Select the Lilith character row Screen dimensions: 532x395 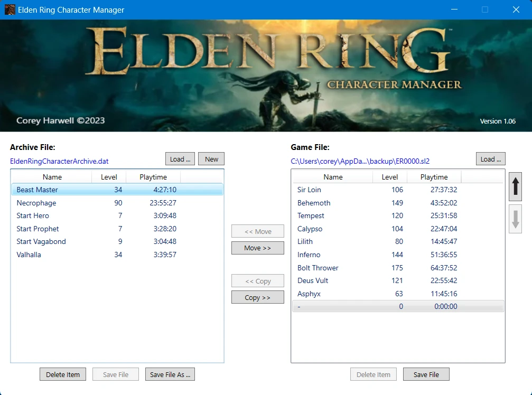click(x=398, y=241)
